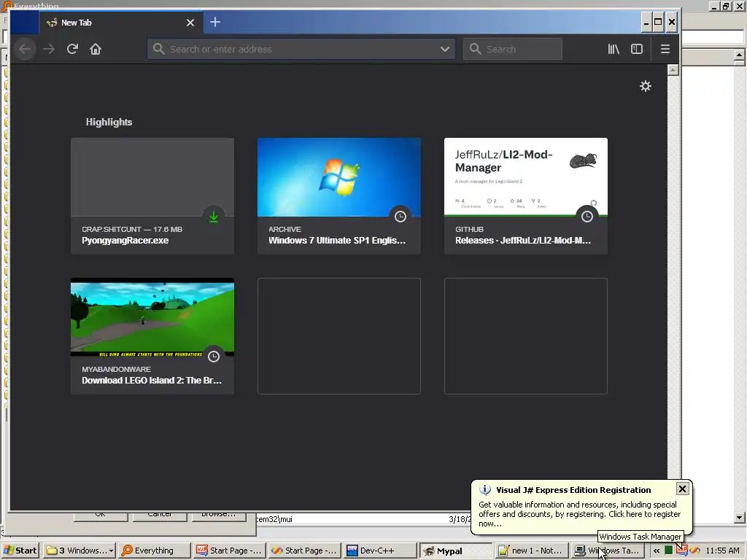The height and width of the screenshot is (560, 747).
Task: Open the 3 Windows Explorer taskbar group
Action: click(80, 551)
